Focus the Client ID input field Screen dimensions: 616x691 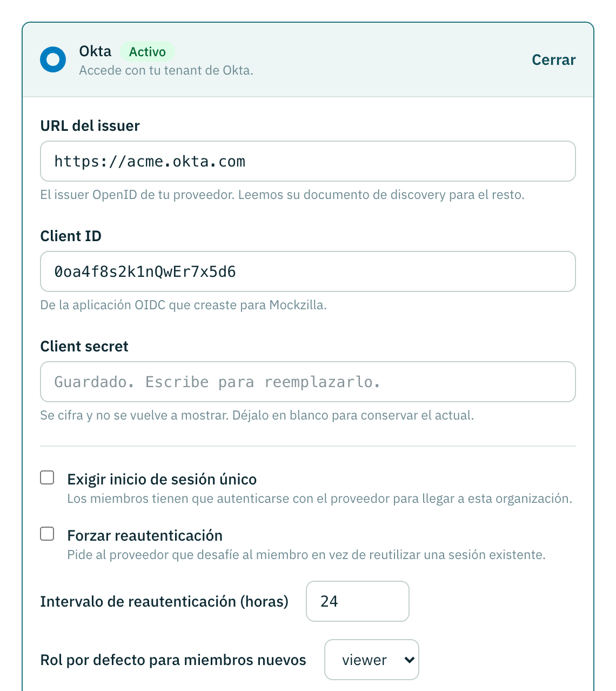(308, 271)
